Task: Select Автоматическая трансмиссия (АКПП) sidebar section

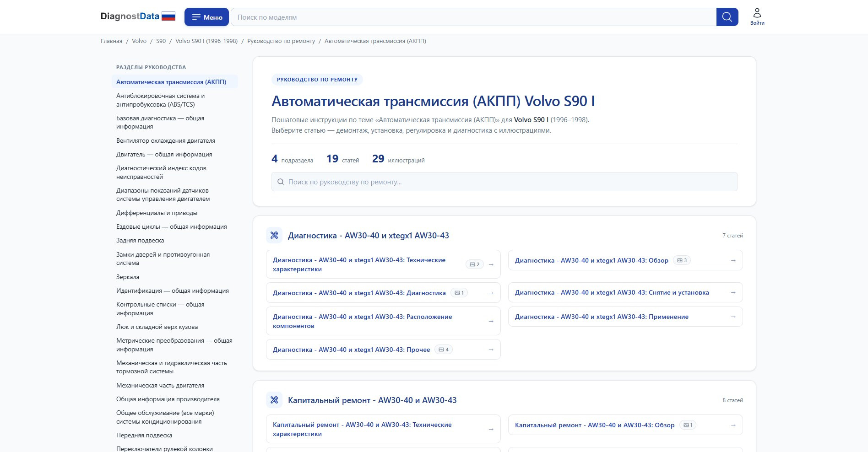Action: pos(175,82)
